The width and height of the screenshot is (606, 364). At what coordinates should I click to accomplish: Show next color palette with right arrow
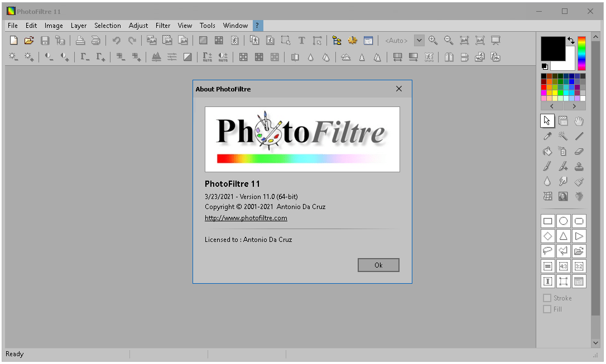(x=574, y=106)
